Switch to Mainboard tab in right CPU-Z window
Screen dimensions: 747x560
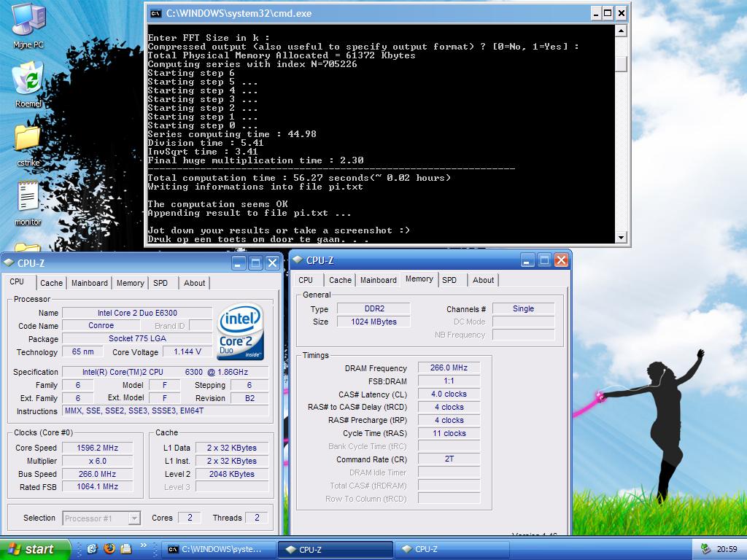[x=379, y=280]
